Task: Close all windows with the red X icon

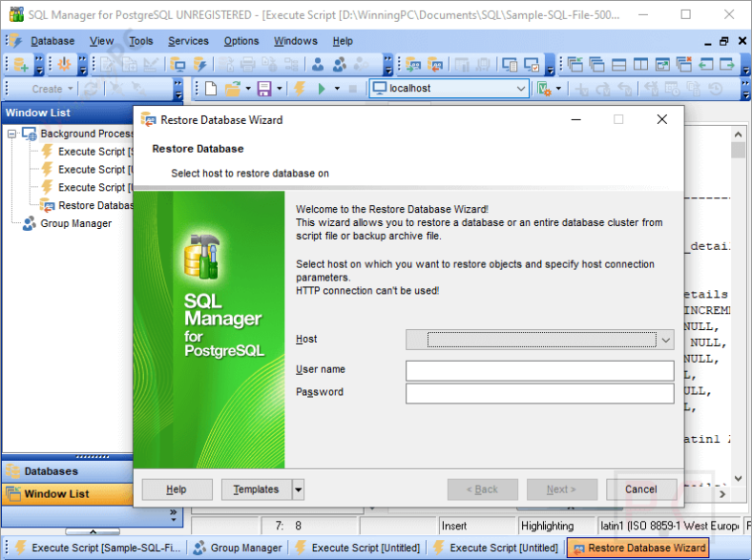Action: click(684, 64)
